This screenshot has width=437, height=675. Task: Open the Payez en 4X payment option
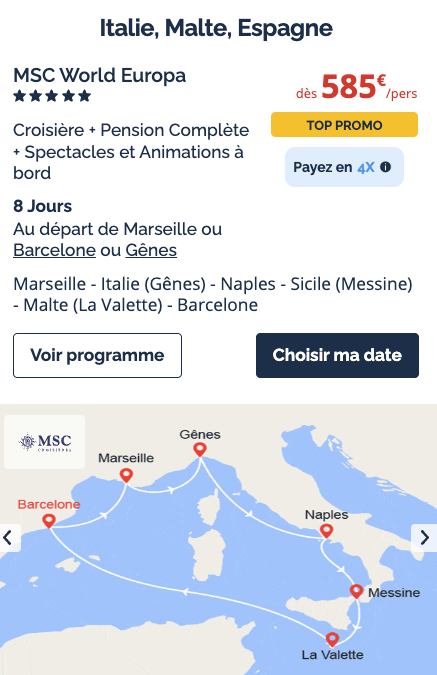click(x=344, y=167)
